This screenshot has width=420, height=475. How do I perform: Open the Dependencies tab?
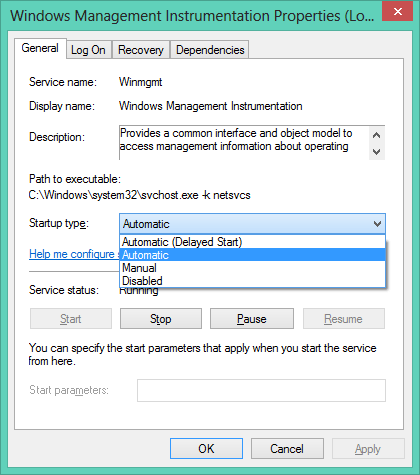(210, 50)
